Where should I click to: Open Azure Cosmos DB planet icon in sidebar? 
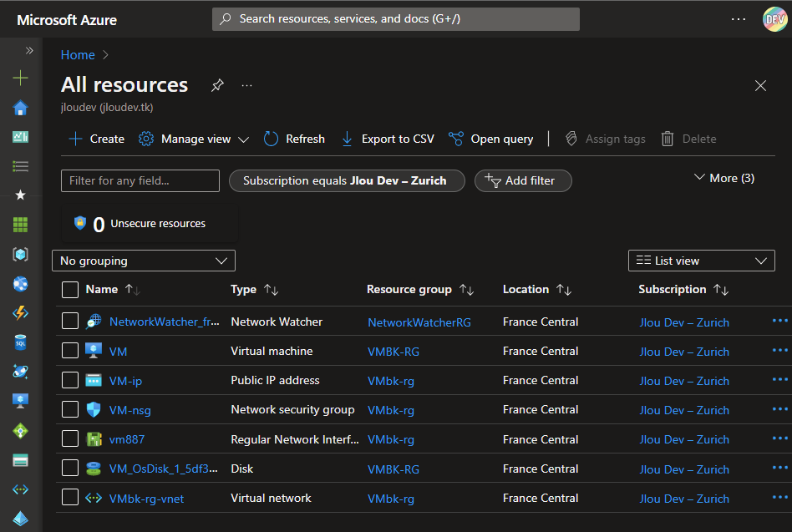[x=20, y=372]
